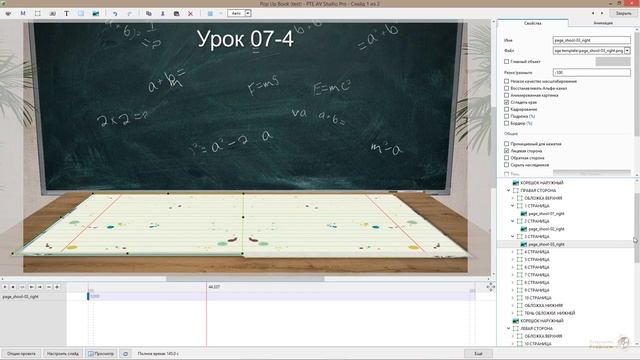Viewport: 640px width, 360px height.
Task: Enable the Подрезка (%) checkbox
Action: coord(507,116)
